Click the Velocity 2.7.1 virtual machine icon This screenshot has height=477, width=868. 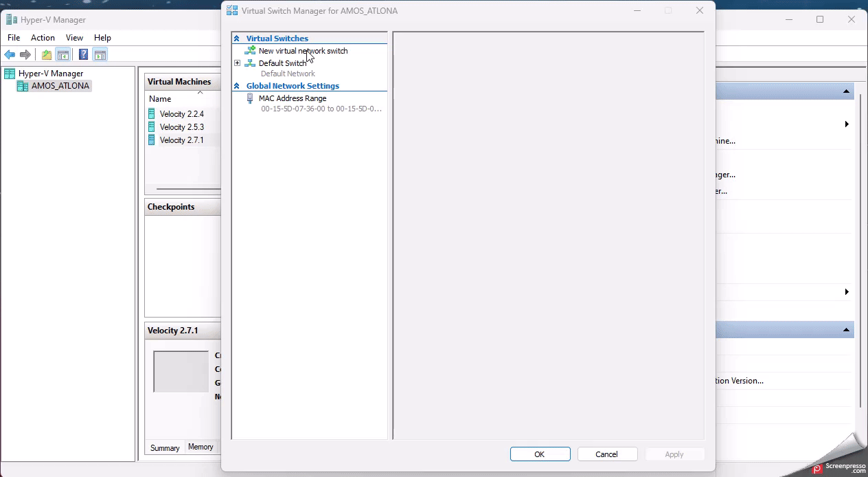tap(152, 140)
